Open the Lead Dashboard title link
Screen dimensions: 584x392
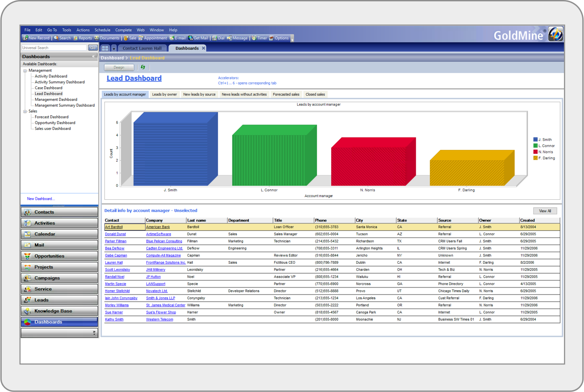click(x=134, y=78)
